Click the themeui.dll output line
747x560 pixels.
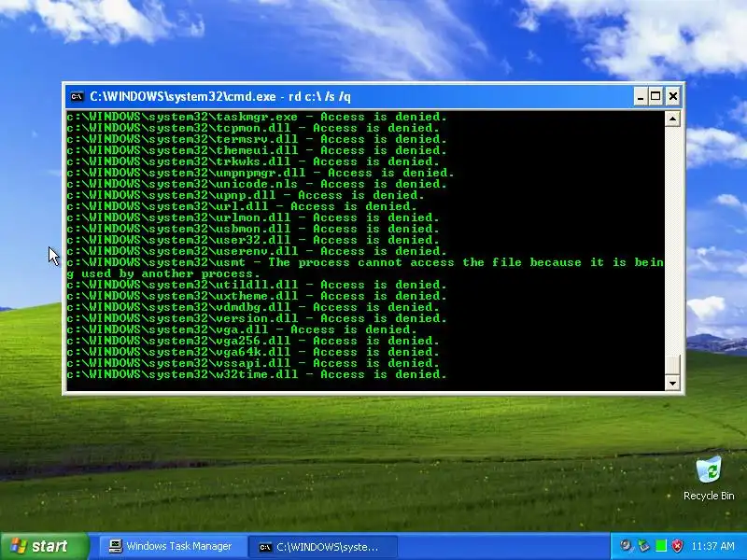(257, 150)
